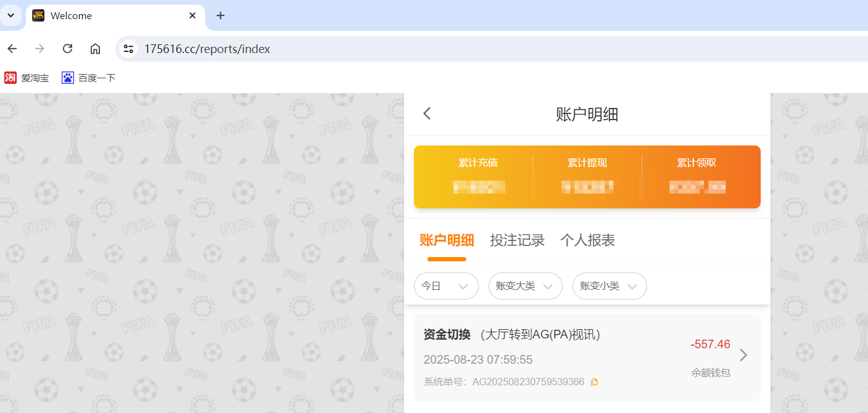This screenshot has width=868, height=413.
Task: Open the 个人报表 tab
Action: click(587, 240)
